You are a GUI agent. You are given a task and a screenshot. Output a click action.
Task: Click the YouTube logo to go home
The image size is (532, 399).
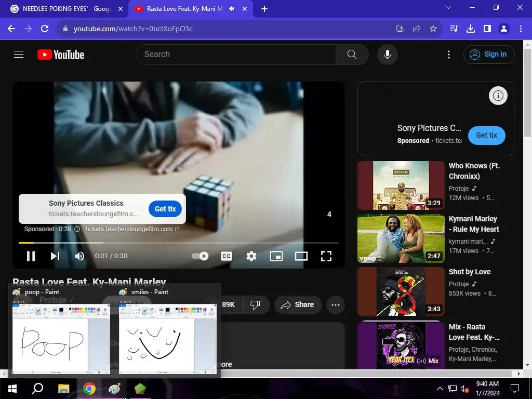click(x=61, y=55)
